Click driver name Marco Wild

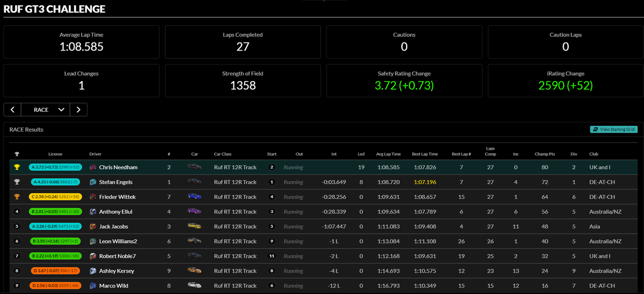point(113,285)
